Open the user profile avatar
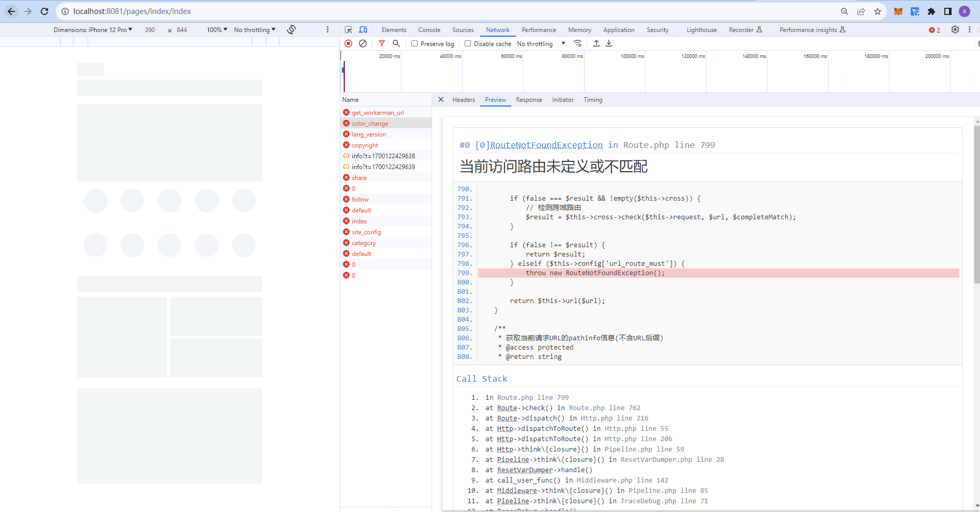Screen dimensions: 980x512 (964, 11)
